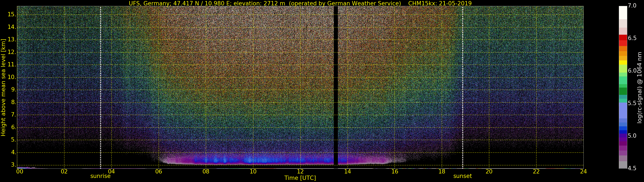Click the height tick label 5
The height and width of the screenshot is (182, 644).
click(14, 140)
